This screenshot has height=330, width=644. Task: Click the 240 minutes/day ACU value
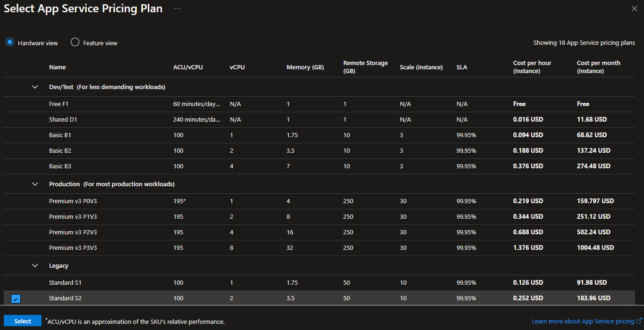(197, 119)
